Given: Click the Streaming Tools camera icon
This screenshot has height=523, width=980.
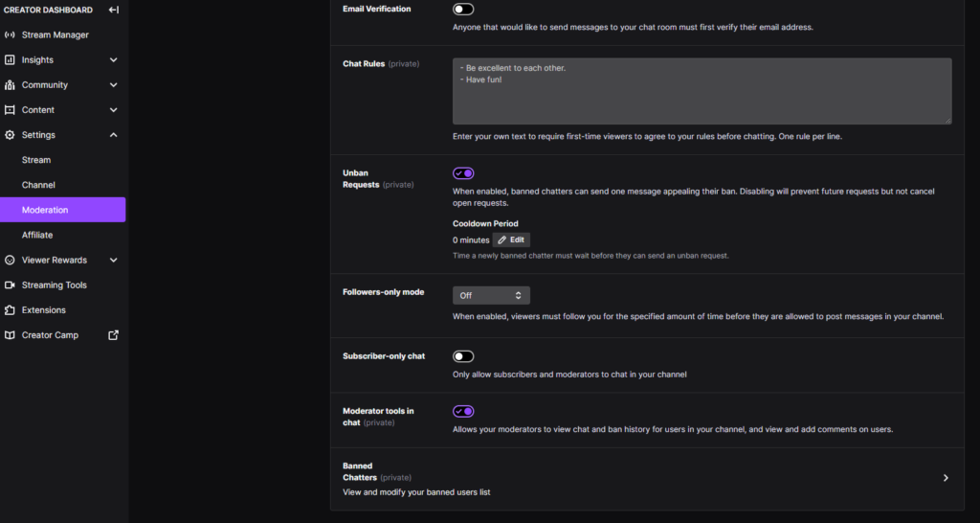Looking at the screenshot, I should (x=11, y=284).
